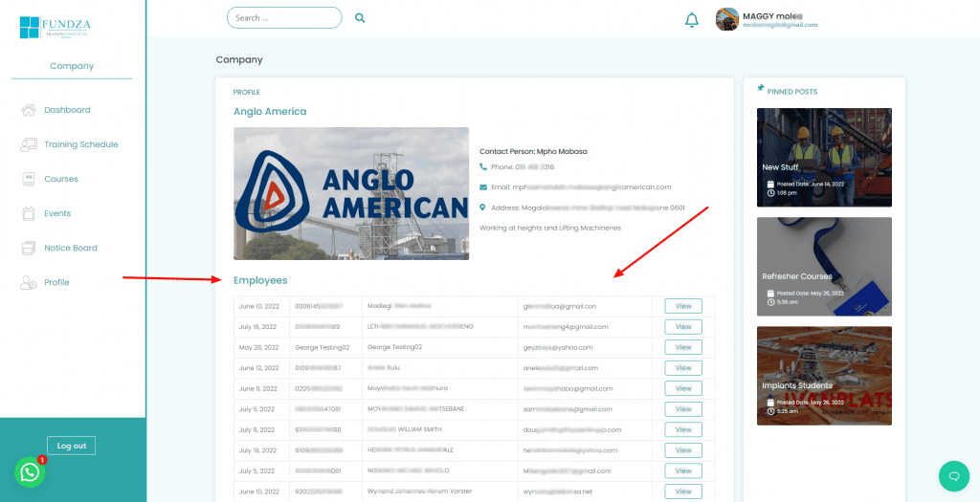View employee George Testing02 details
The width and height of the screenshot is (980, 502).
point(683,347)
